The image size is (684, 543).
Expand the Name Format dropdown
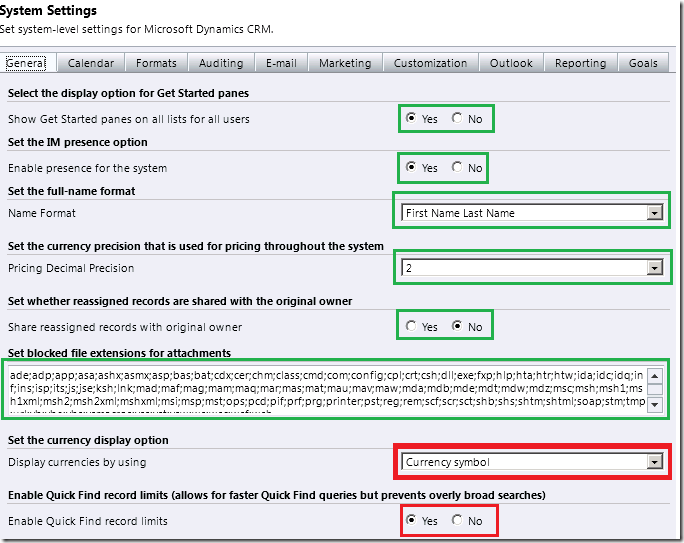[655, 212]
